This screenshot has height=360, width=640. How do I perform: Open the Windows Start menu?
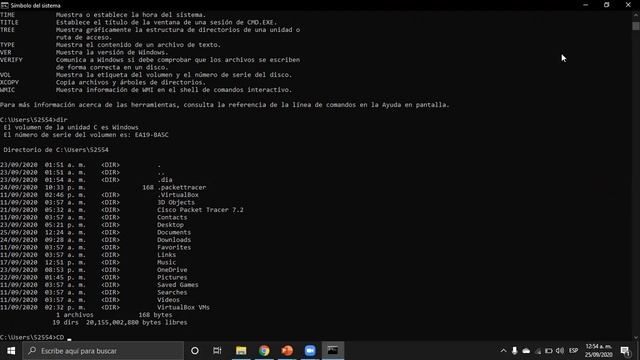pyautogui.click(x=11, y=351)
